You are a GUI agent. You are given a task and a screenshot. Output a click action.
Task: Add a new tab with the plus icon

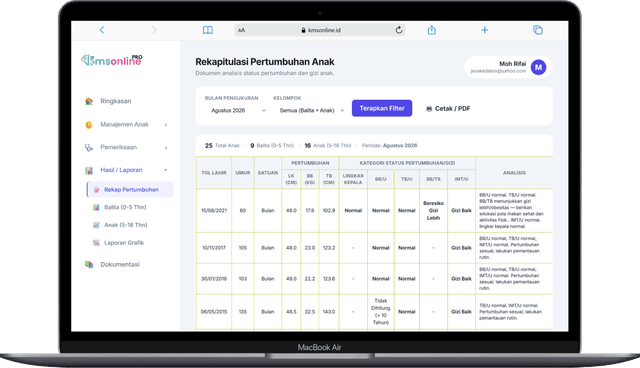(484, 30)
